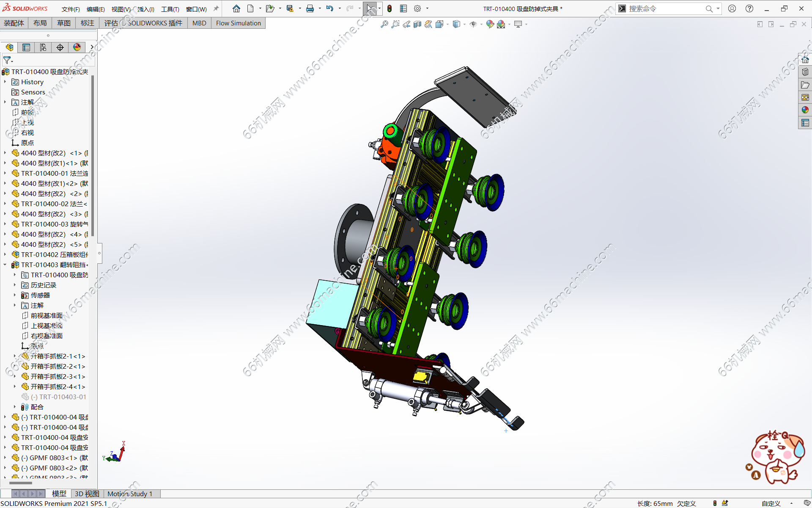Screen dimensions: 812x508
Task: Undo the last action
Action: pyautogui.click(x=330, y=8)
